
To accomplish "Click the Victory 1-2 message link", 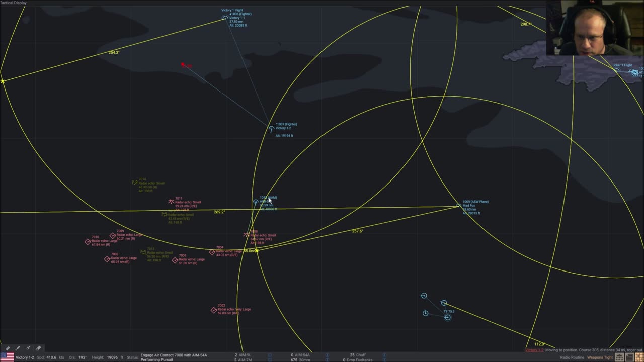I will pyautogui.click(x=535, y=350).
